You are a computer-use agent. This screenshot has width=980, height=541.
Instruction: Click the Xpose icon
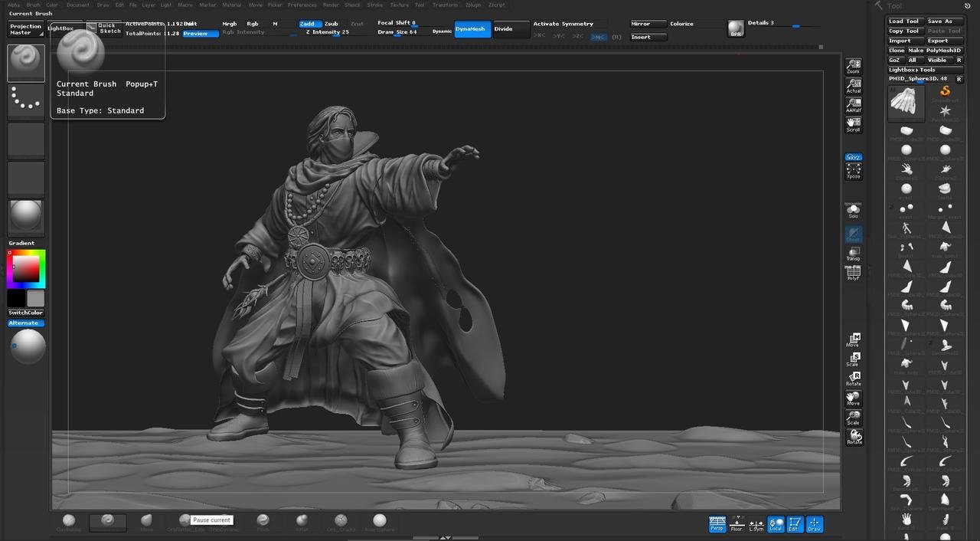point(853,171)
